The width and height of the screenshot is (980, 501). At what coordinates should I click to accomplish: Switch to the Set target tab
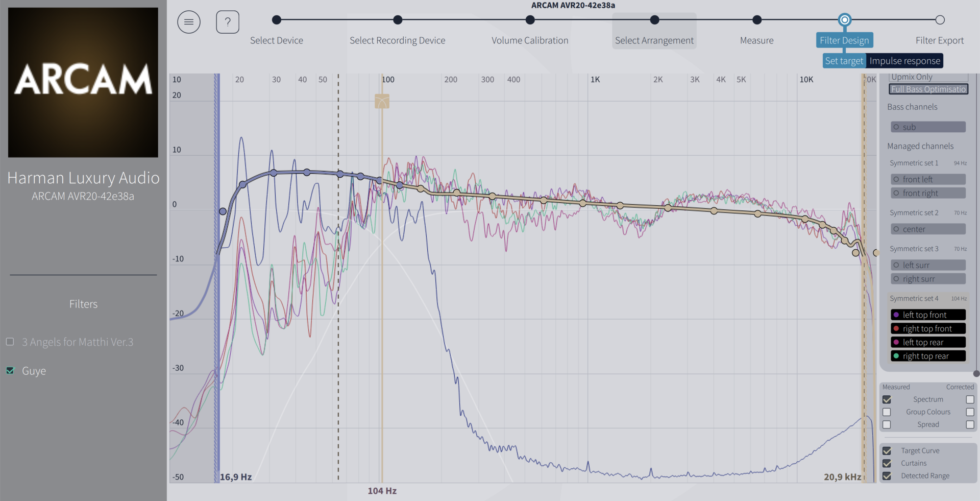[x=844, y=61]
